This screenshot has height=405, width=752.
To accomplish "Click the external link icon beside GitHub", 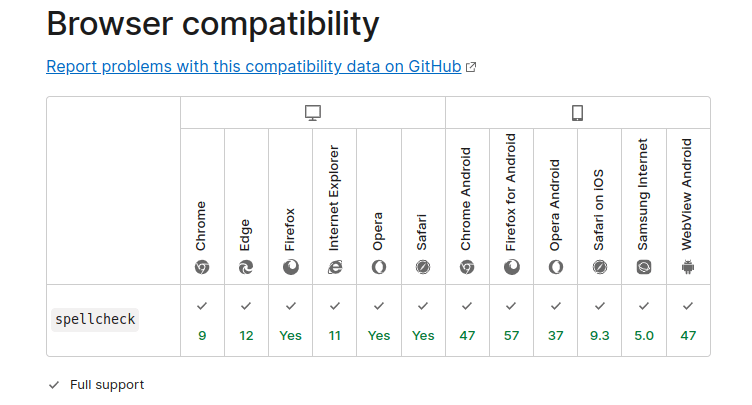I will [x=471, y=68].
